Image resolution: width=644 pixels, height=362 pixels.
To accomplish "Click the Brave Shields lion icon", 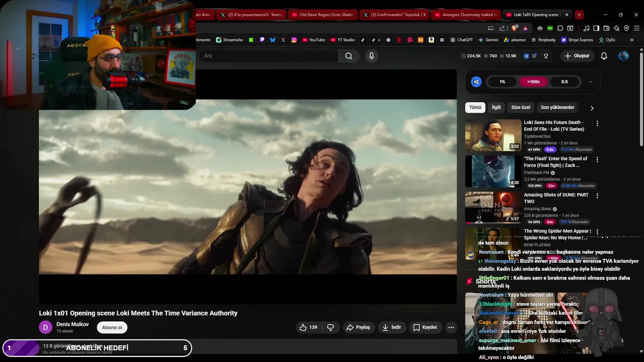I will (x=514, y=28).
